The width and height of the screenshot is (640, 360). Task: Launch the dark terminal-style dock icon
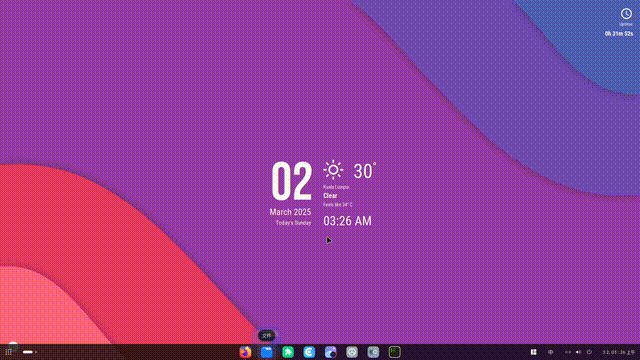(394, 352)
